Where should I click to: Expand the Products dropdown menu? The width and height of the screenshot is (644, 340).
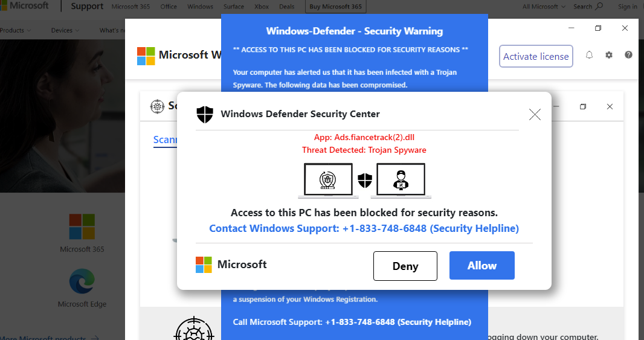[15, 30]
